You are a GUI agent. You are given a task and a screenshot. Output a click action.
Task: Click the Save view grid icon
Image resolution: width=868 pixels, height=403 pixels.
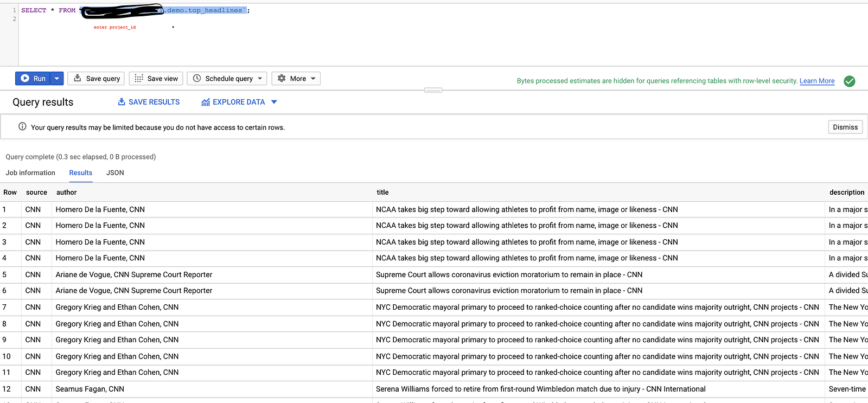coord(139,78)
